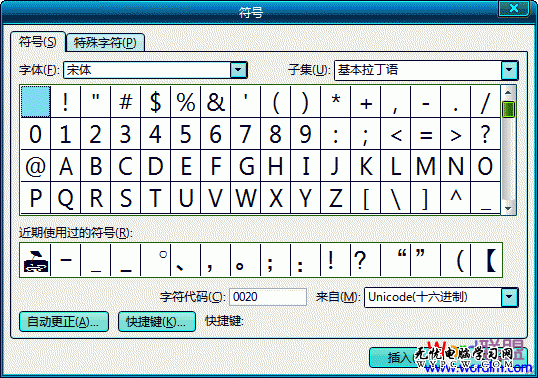Pick the recently used left double quote
This screenshot has height=378, width=538.
click(396, 260)
